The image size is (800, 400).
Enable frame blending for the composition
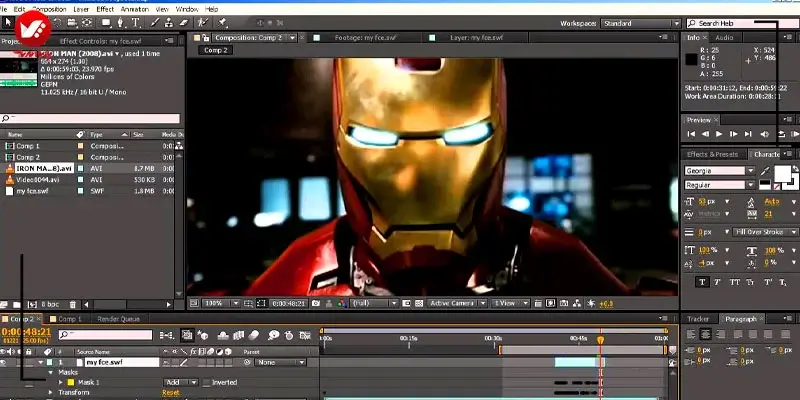point(238,335)
